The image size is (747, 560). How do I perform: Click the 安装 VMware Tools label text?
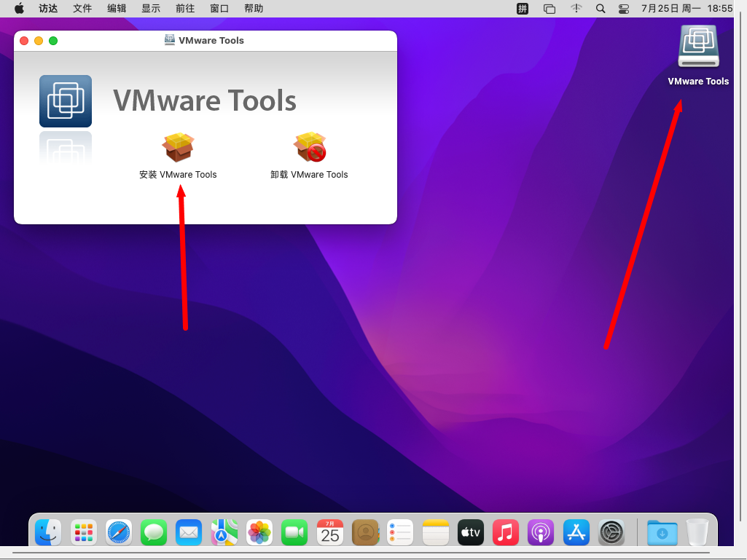point(178,175)
